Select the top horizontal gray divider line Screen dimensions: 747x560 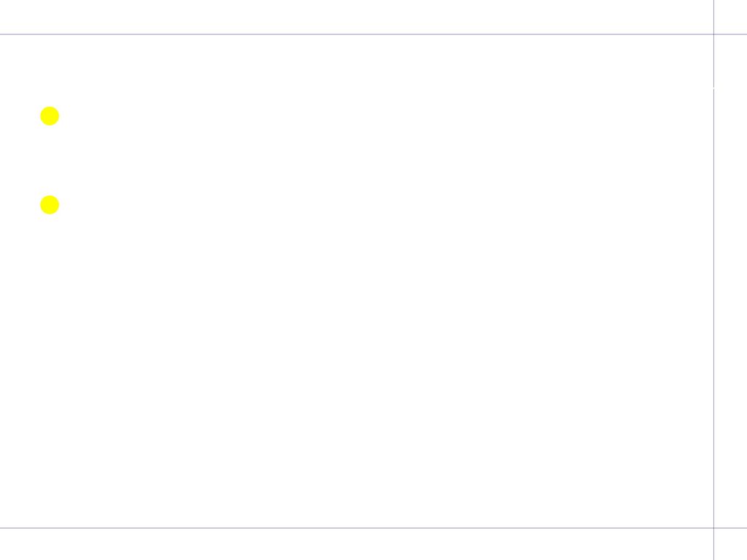pyautogui.click(x=373, y=34)
